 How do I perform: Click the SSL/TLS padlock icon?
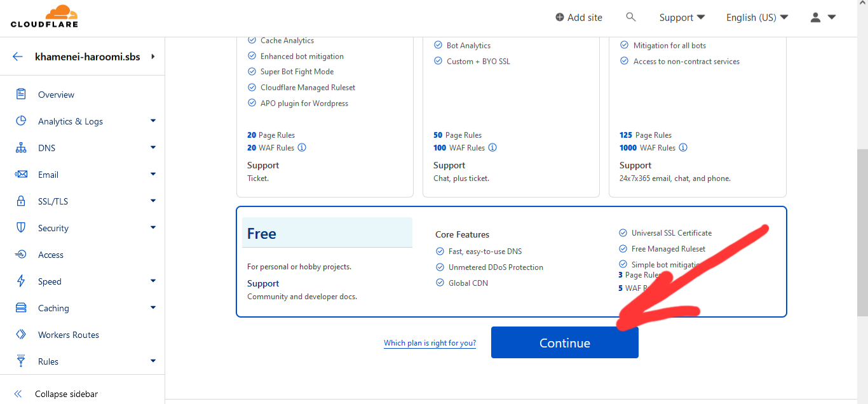pyautogui.click(x=21, y=201)
